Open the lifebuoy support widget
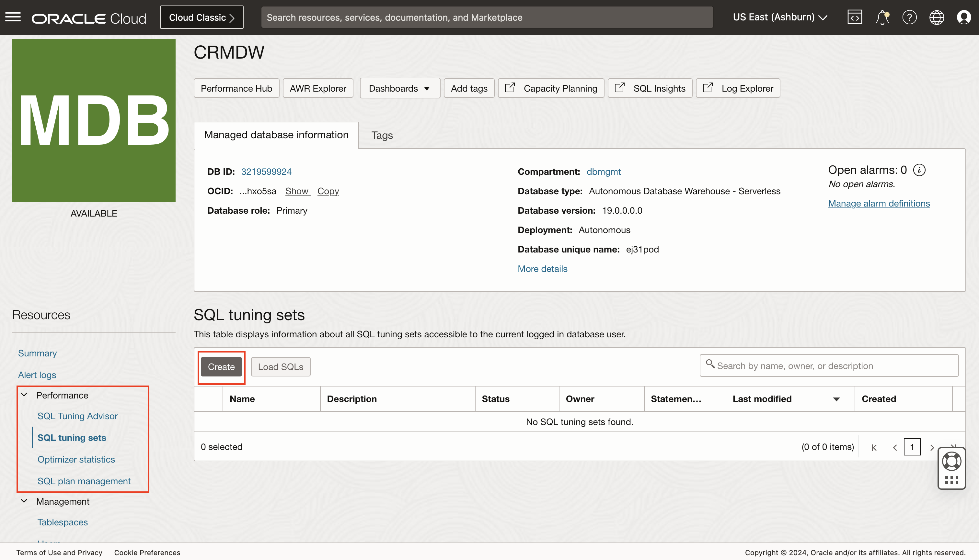The image size is (979, 560). (x=951, y=461)
